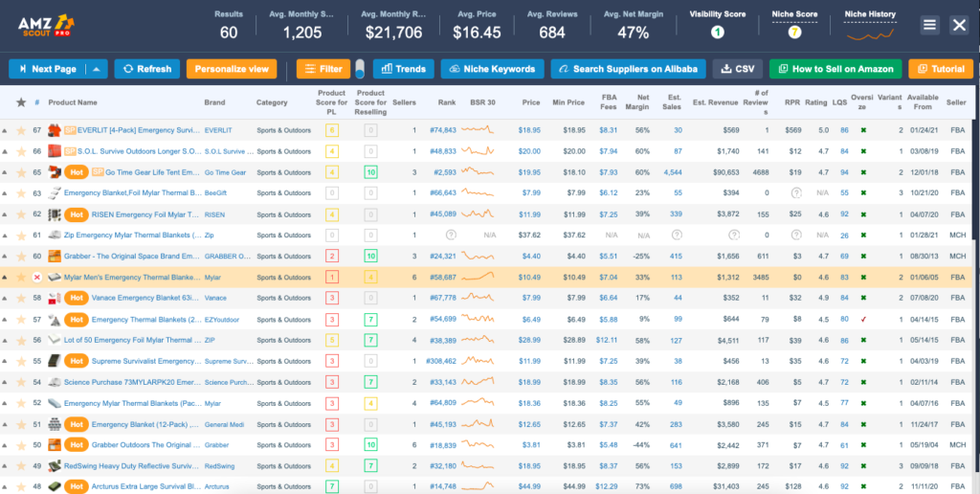980x494 pixels.
Task: Open the Next Page dropdown arrow
Action: (x=97, y=69)
